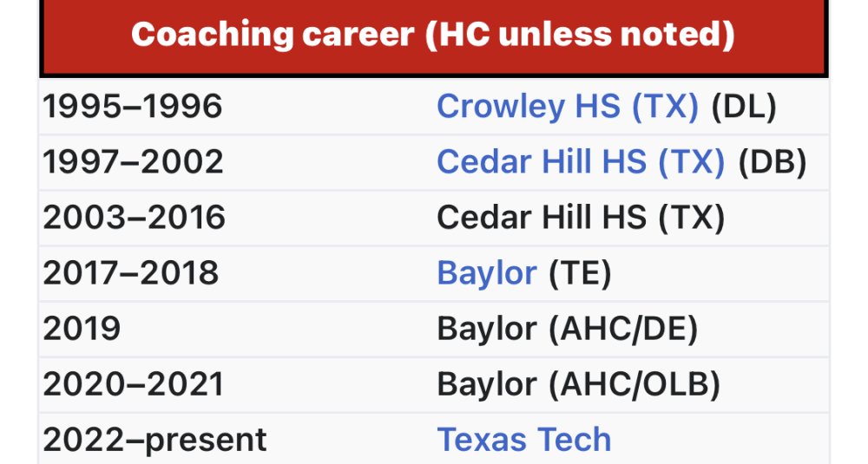Open the Crowley HS (TX) link
Viewport: 868px width, 464px height.
coord(568,106)
